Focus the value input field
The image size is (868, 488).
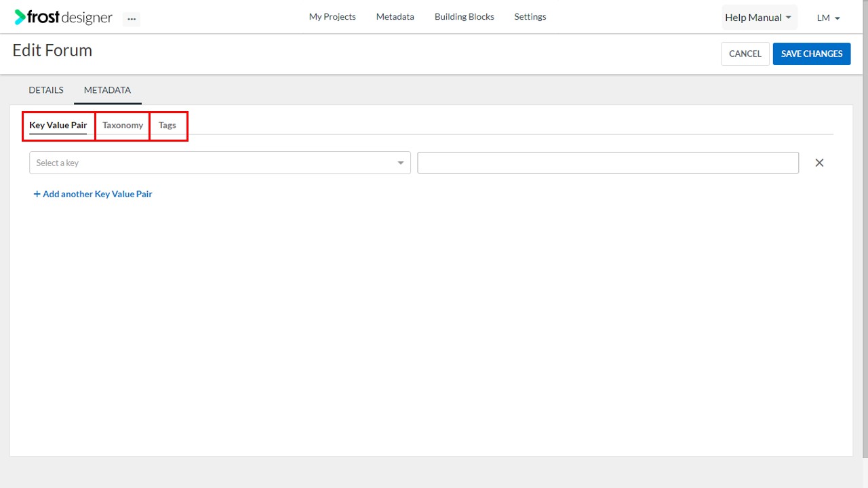click(608, 163)
